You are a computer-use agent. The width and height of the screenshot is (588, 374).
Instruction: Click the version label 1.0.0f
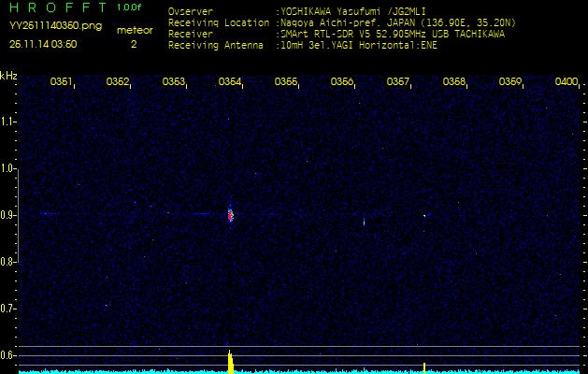tap(129, 7)
